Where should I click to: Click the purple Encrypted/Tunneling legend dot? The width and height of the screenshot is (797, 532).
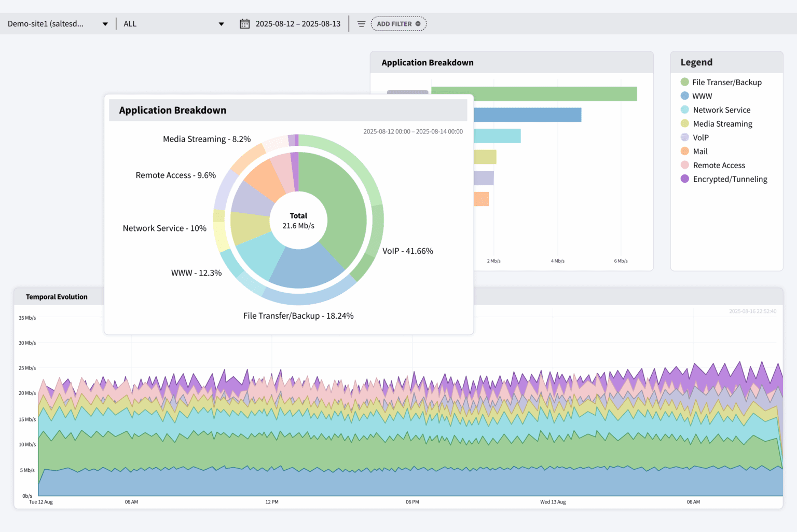pos(684,179)
